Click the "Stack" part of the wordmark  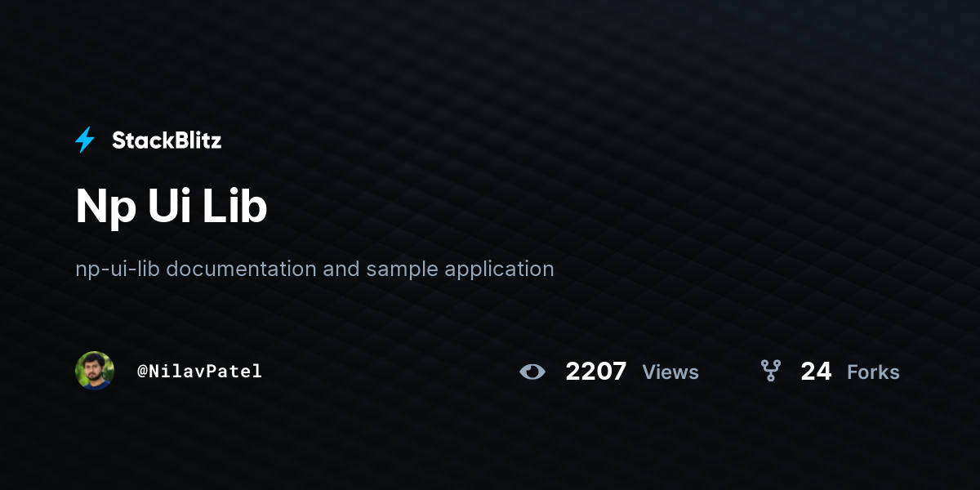(x=139, y=140)
